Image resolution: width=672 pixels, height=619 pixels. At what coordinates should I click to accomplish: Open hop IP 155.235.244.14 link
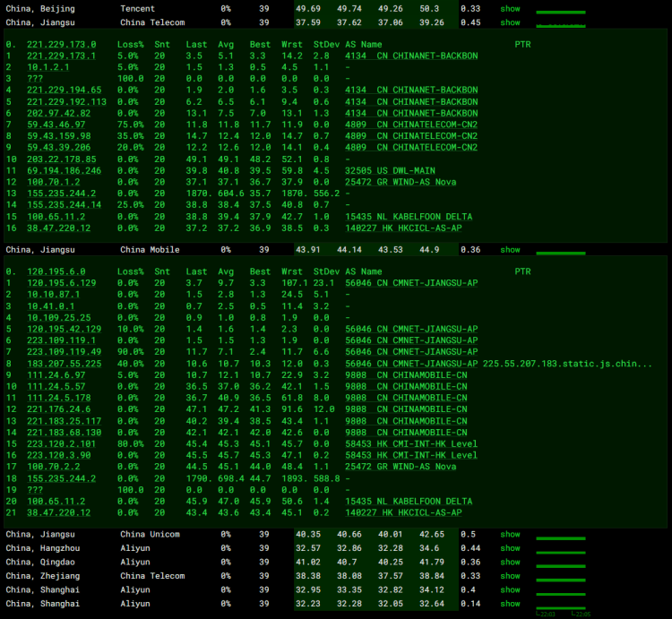(65, 205)
